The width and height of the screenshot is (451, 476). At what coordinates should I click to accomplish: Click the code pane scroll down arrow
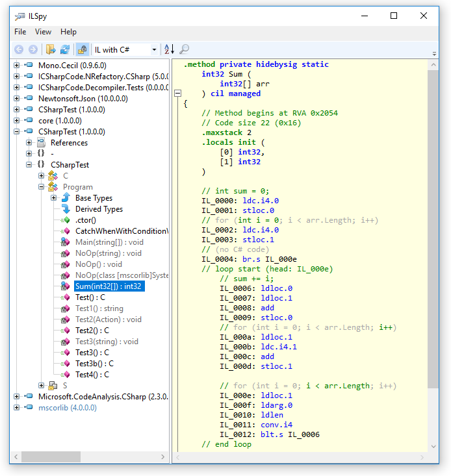click(433, 446)
